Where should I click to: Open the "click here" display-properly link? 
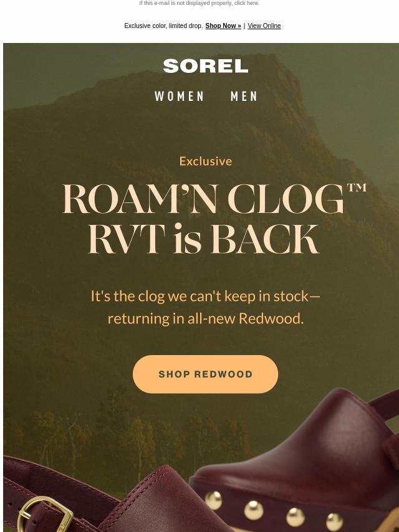[246, 3]
